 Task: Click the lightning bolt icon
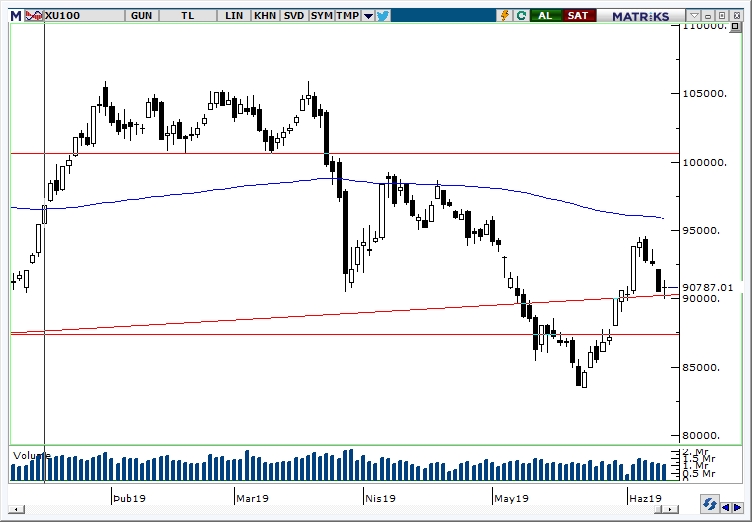click(x=505, y=15)
